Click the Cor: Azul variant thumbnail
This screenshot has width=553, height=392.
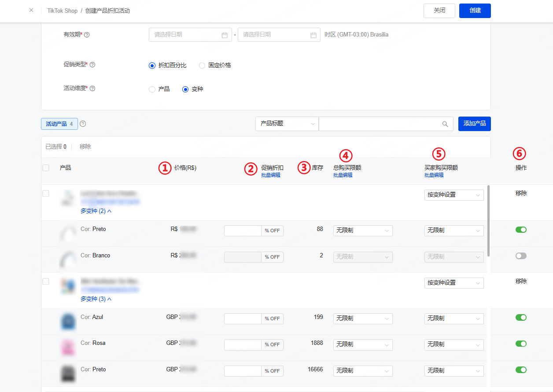click(68, 321)
